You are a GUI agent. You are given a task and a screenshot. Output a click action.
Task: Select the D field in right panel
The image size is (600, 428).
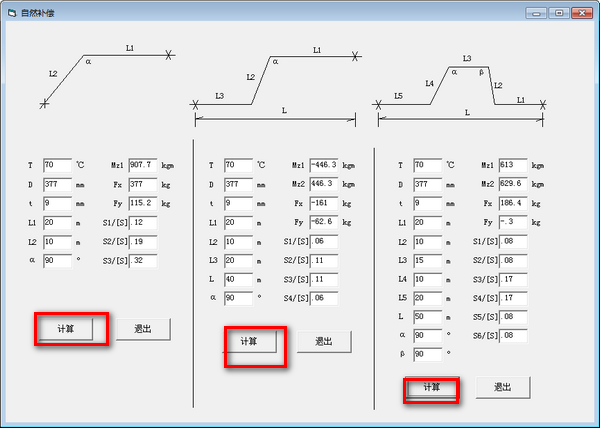428,185
